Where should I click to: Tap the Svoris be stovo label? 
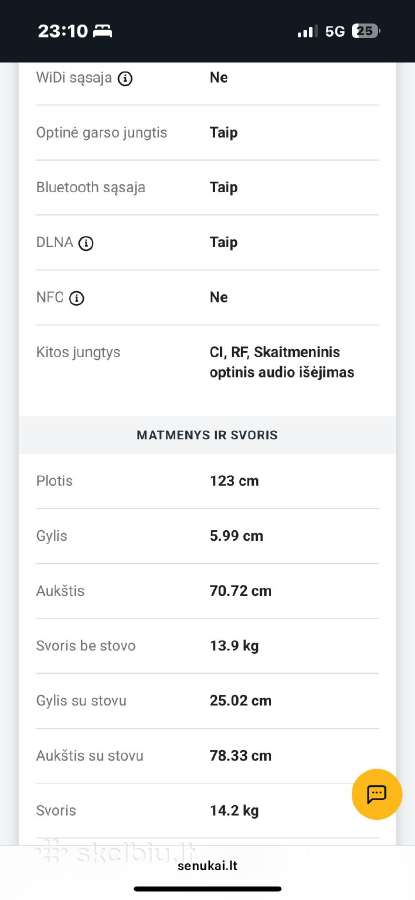point(86,646)
